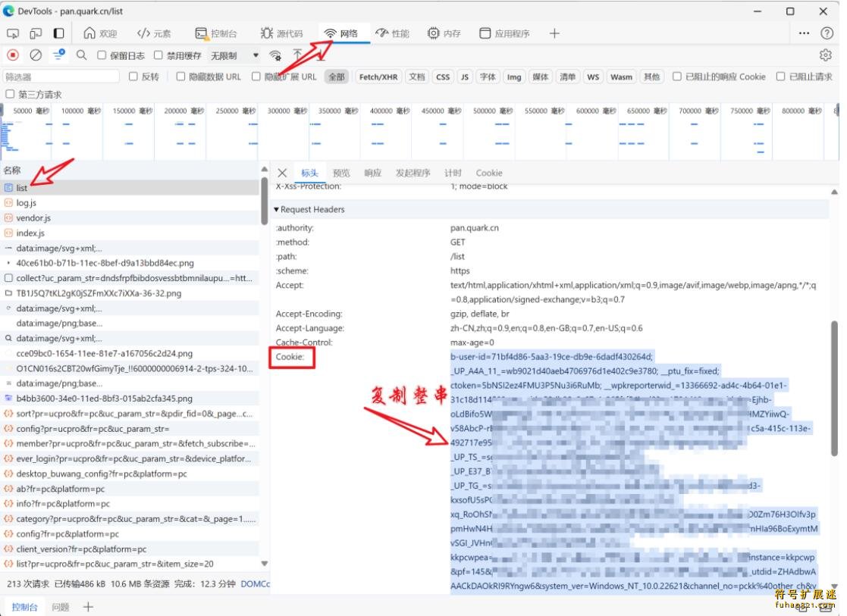
Task: Filter by CSS requests
Action: (x=443, y=77)
